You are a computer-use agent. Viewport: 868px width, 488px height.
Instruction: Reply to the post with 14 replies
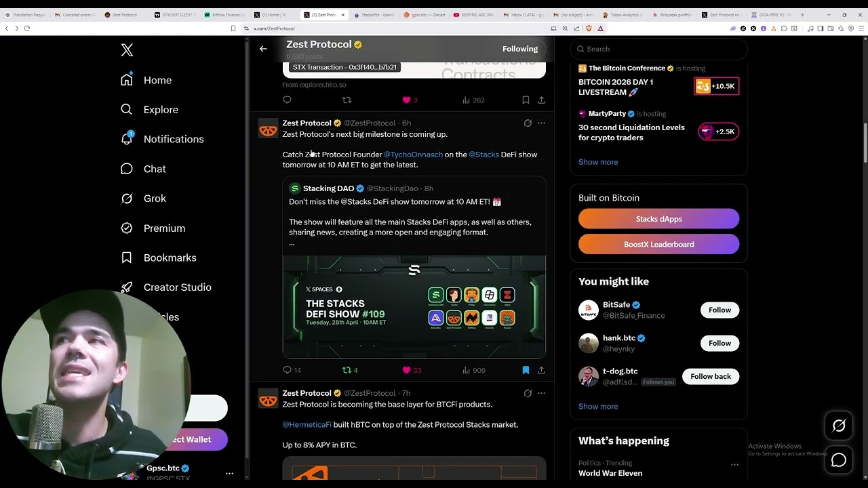[x=292, y=370]
